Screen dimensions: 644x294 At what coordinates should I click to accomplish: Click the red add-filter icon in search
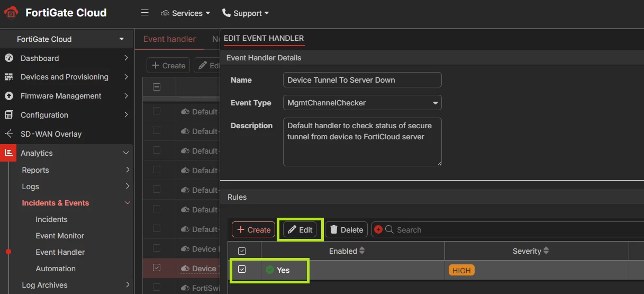pyautogui.click(x=378, y=229)
